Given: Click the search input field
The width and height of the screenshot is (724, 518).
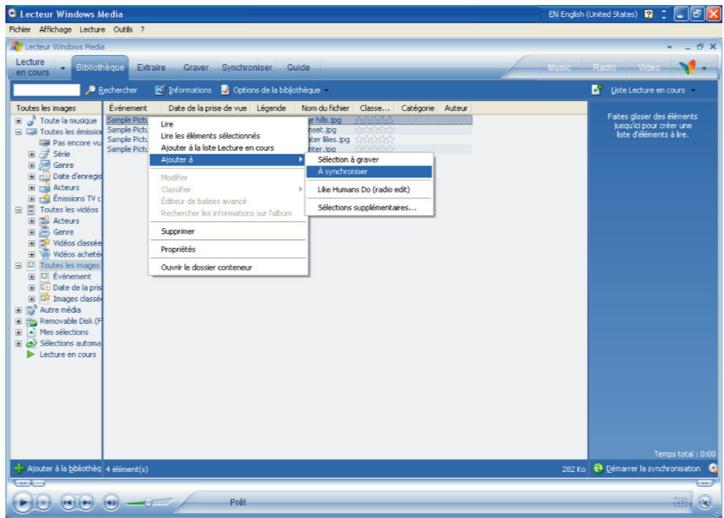Looking at the screenshot, I should 46,90.
